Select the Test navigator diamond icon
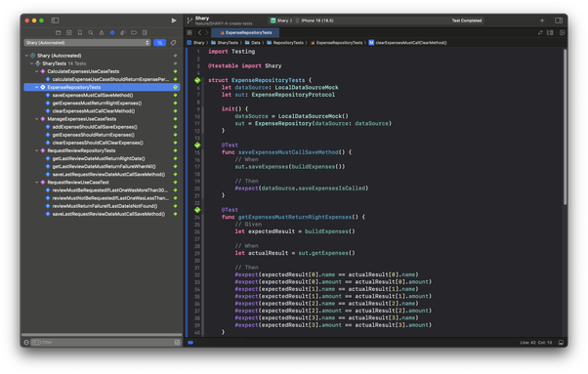The image size is (588, 374). point(112,32)
